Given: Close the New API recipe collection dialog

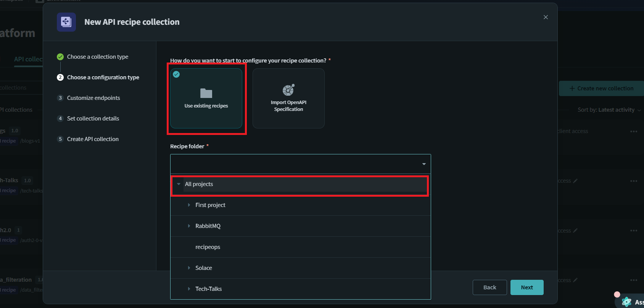Looking at the screenshot, I should click(x=546, y=17).
